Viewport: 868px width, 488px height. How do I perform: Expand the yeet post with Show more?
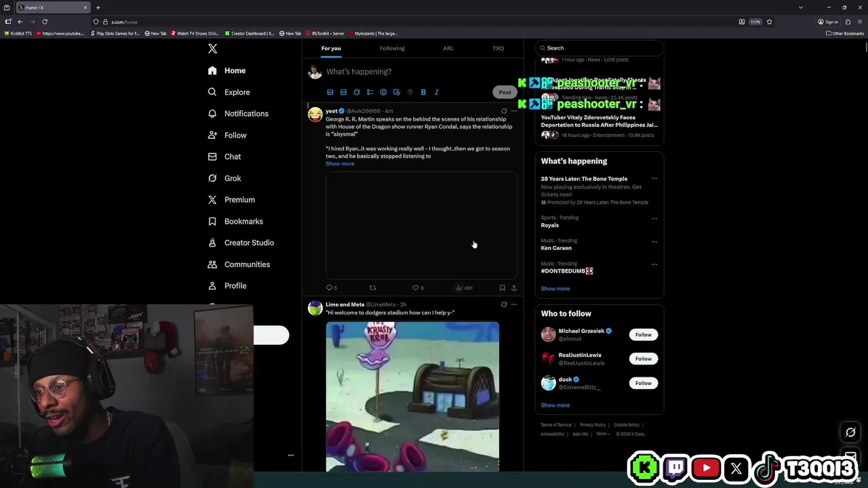point(340,164)
